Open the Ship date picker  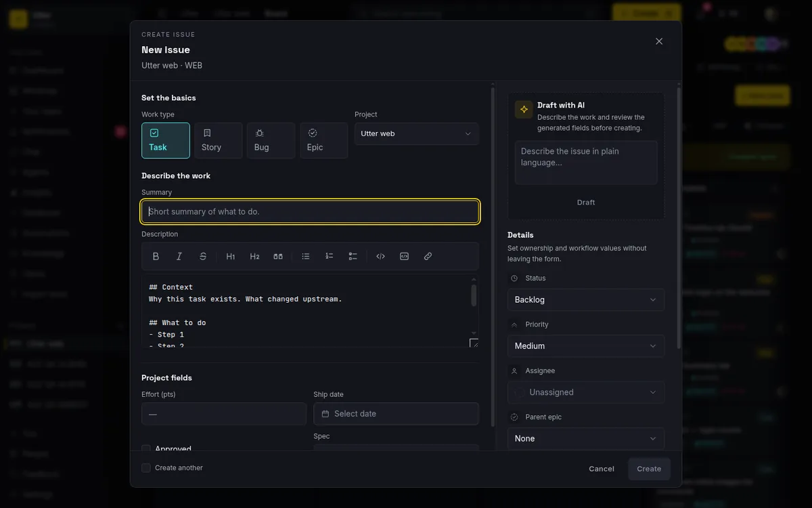(x=397, y=414)
